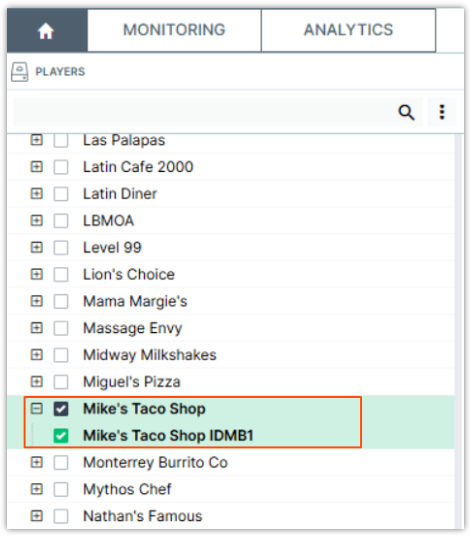Open the three-dot options menu

click(x=442, y=112)
